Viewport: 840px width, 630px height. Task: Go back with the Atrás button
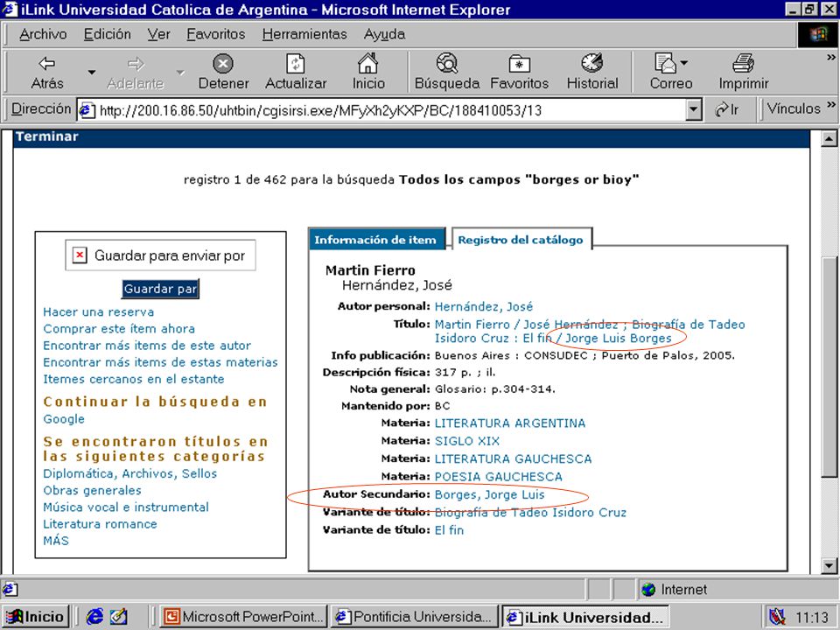point(47,72)
